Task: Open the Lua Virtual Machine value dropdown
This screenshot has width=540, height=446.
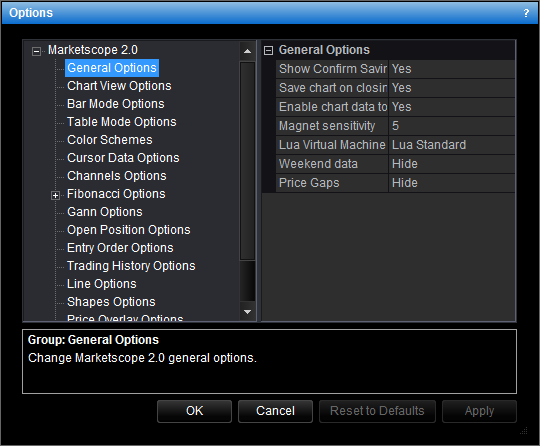Action: (451, 145)
